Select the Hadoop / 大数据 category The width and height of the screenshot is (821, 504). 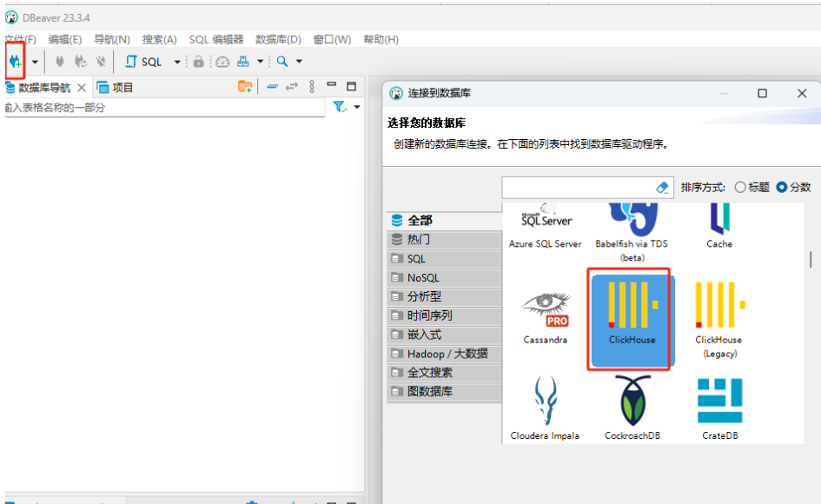444,354
